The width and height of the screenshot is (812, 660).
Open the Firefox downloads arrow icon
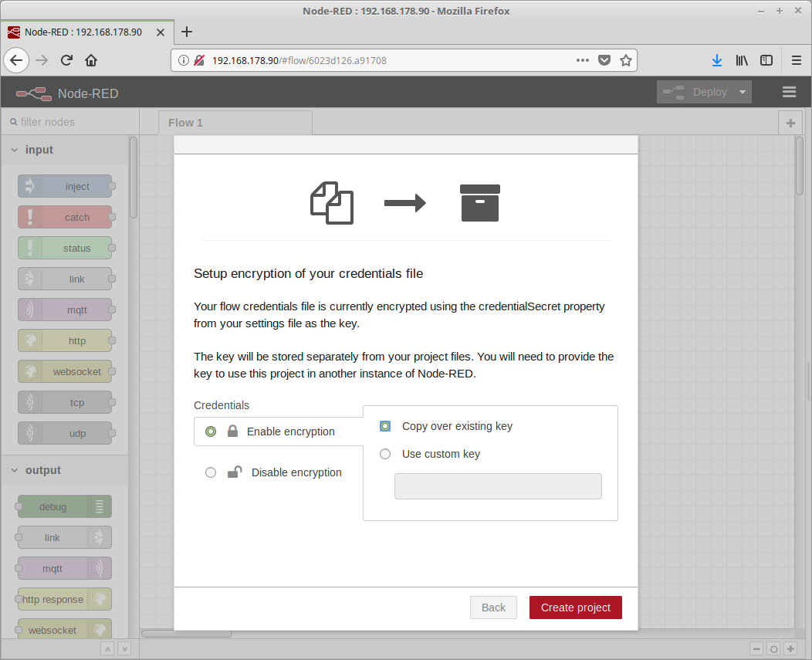[x=716, y=60]
